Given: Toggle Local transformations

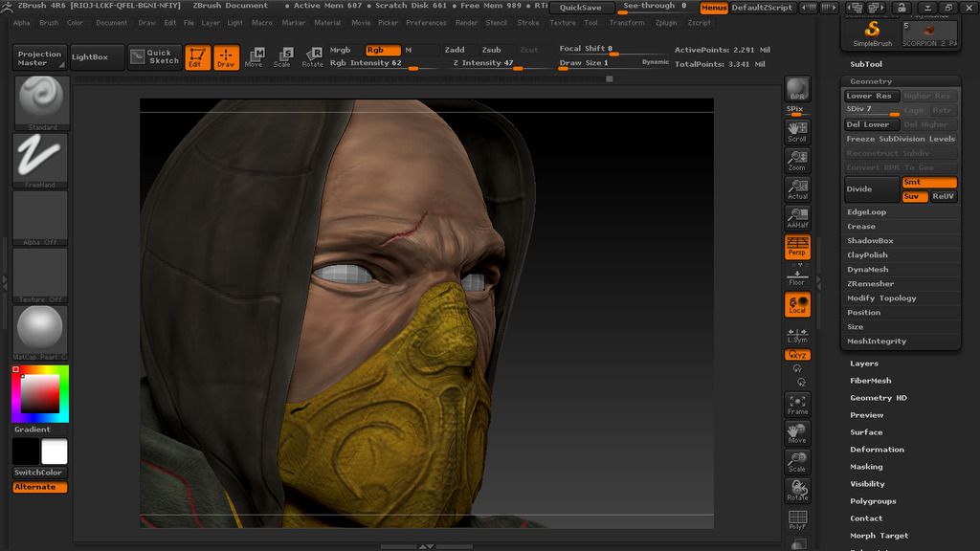Looking at the screenshot, I should pos(797,304).
